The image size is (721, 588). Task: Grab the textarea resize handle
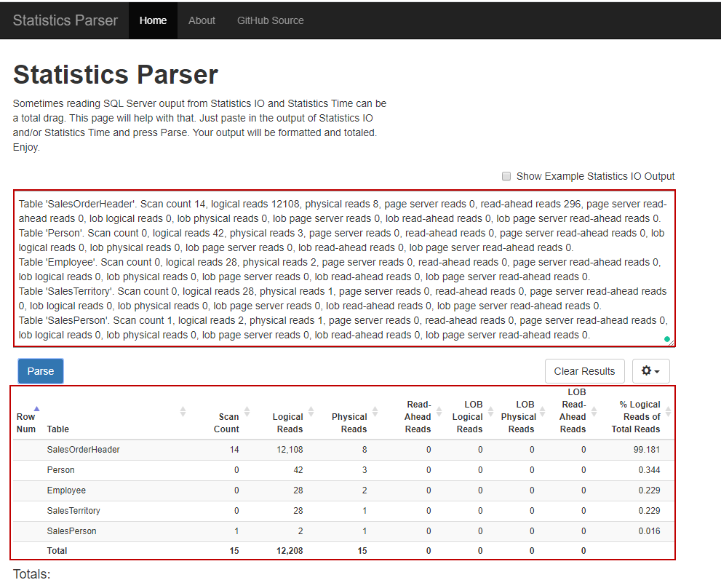(671, 343)
